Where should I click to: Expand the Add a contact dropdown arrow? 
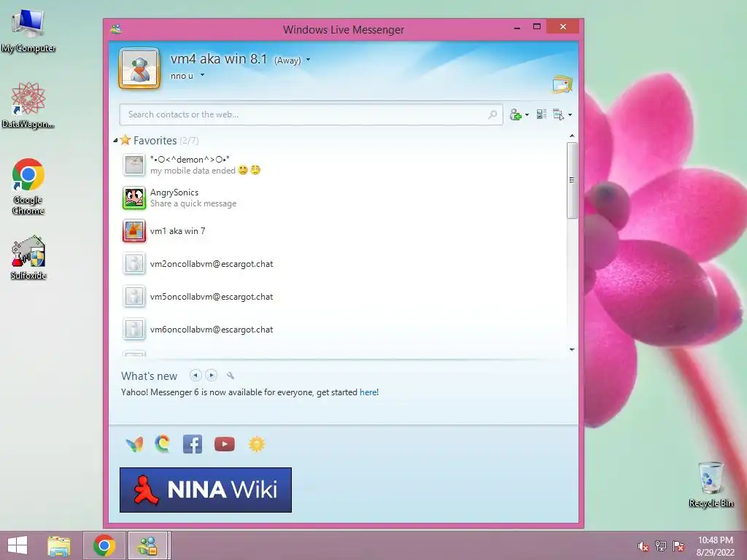(x=527, y=114)
